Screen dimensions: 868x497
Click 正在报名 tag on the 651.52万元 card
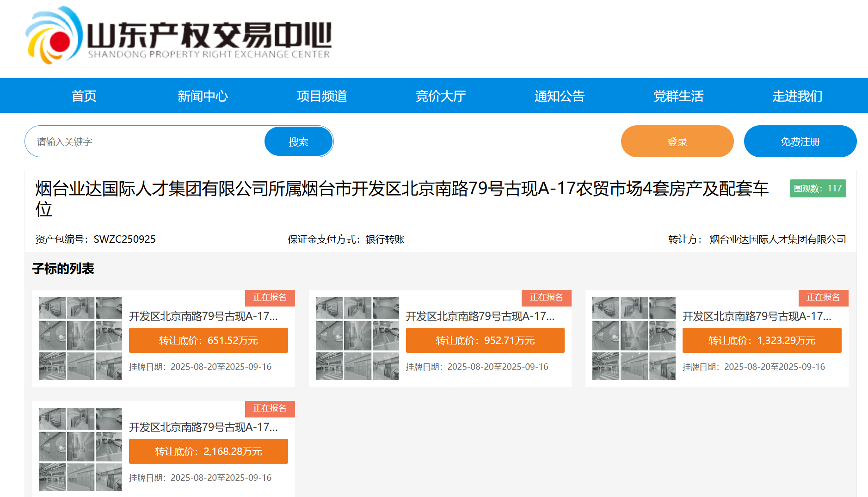click(270, 298)
